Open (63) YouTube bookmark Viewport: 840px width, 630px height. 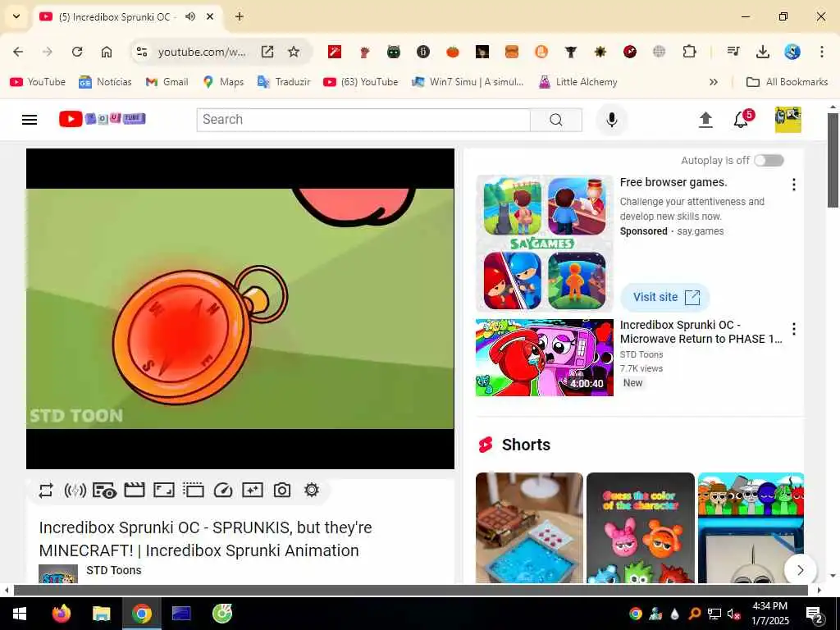click(x=361, y=82)
